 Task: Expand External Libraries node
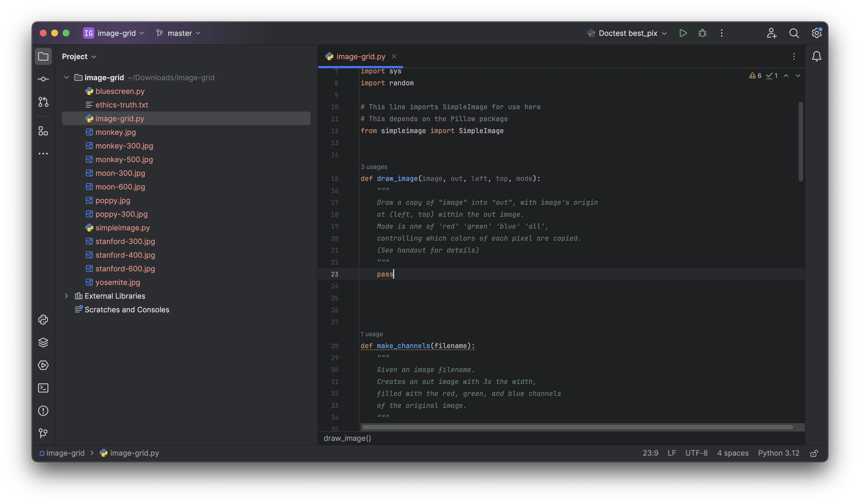[67, 296]
